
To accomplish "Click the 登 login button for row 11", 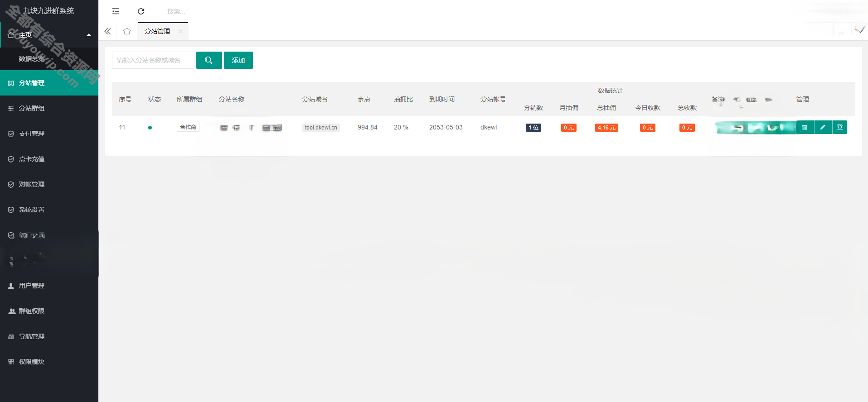I will [x=840, y=127].
